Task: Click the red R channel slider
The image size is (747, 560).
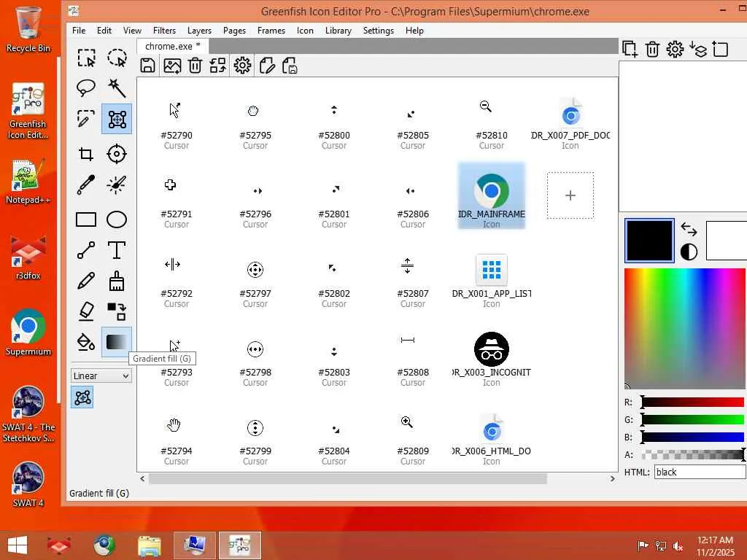Action: click(x=693, y=402)
